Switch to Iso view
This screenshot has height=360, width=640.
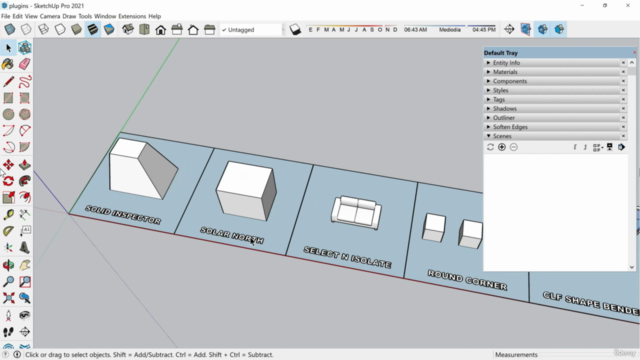pos(128,29)
